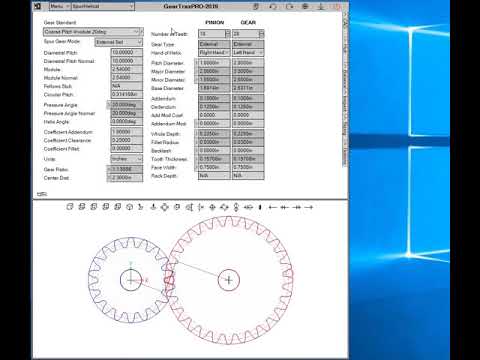Click the document icon beside the GearTraxPRO title
Image resolution: width=480 pixels, height=360 pixels.
tap(256, 6)
